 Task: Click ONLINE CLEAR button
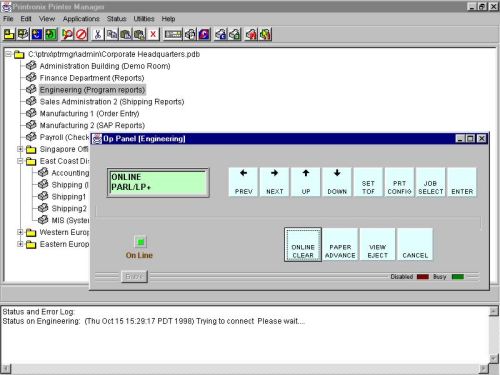click(303, 245)
